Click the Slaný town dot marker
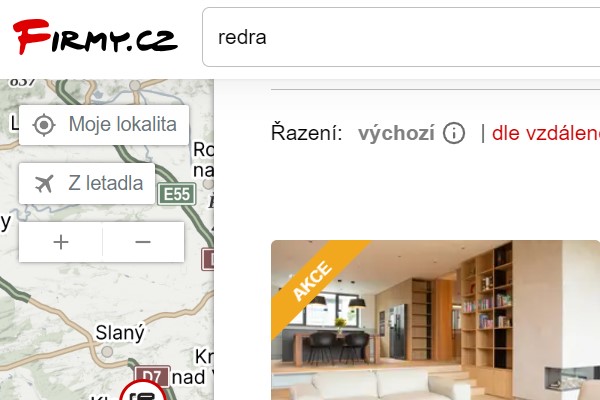Image resolution: width=600 pixels, height=400 pixels. (x=107, y=351)
